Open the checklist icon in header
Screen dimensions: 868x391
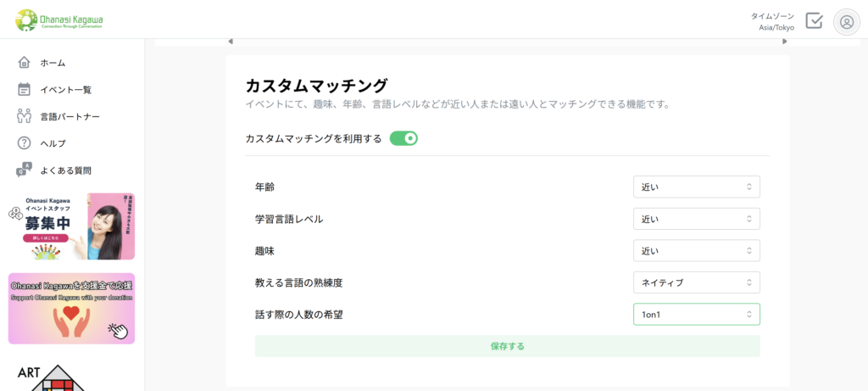(814, 21)
